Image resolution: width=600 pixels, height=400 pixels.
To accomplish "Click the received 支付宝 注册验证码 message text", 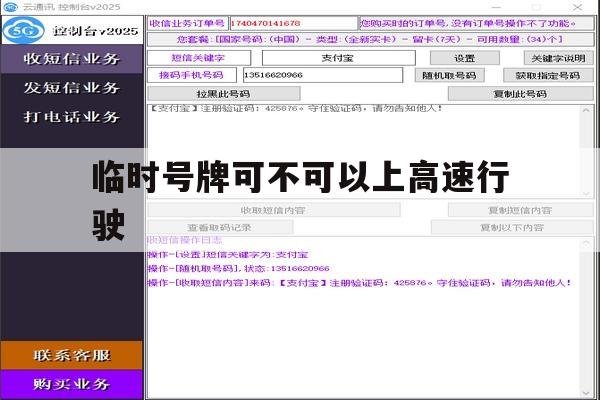I will 295,108.
